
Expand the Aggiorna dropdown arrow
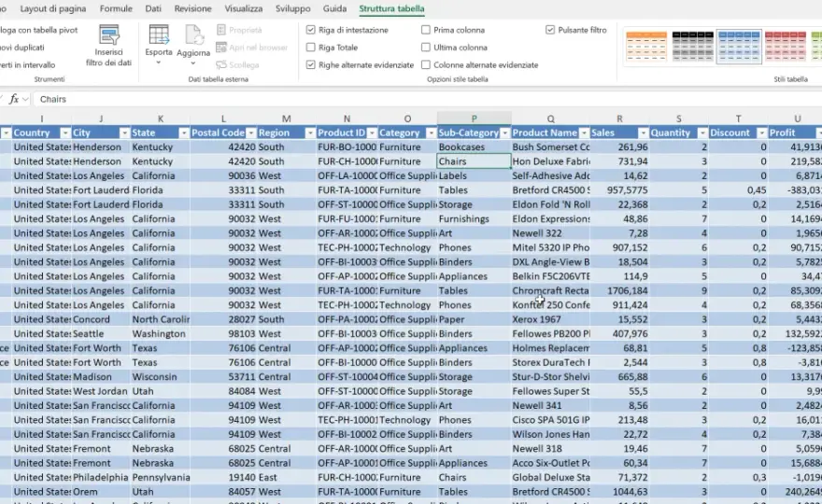pyautogui.click(x=193, y=63)
